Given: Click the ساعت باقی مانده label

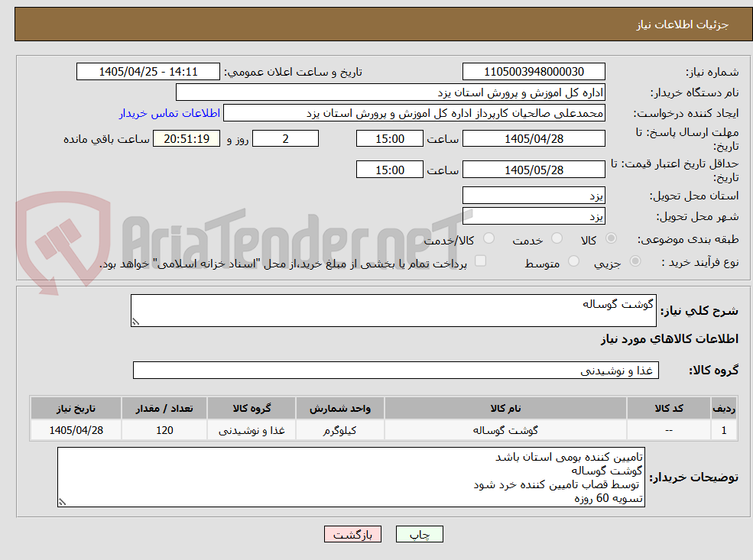Looking at the screenshot, I should pos(106,139).
